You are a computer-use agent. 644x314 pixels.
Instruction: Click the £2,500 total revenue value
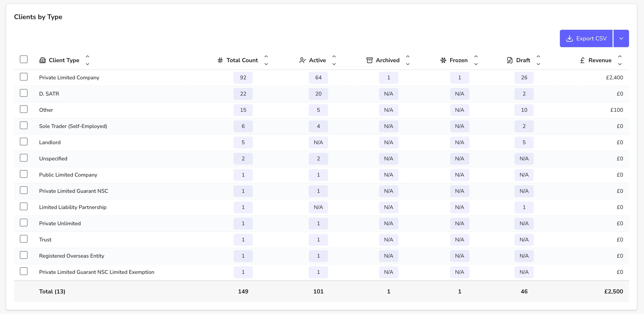[614, 292]
